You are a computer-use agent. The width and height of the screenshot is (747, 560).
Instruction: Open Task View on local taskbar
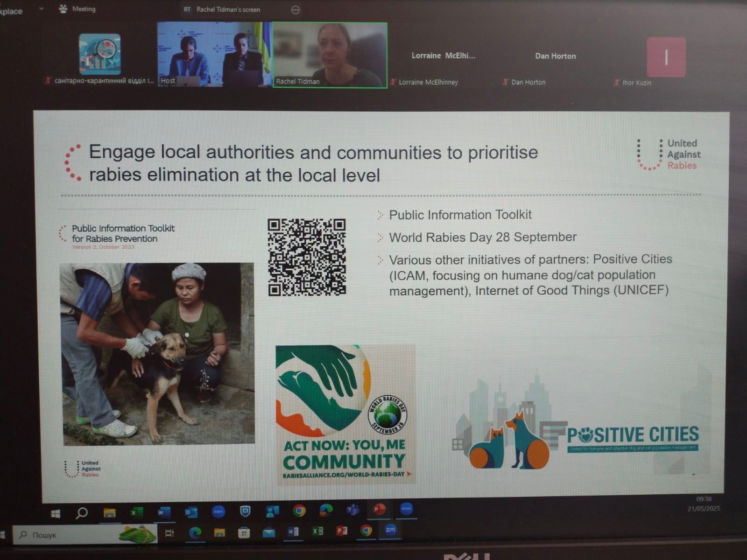click(169, 533)
